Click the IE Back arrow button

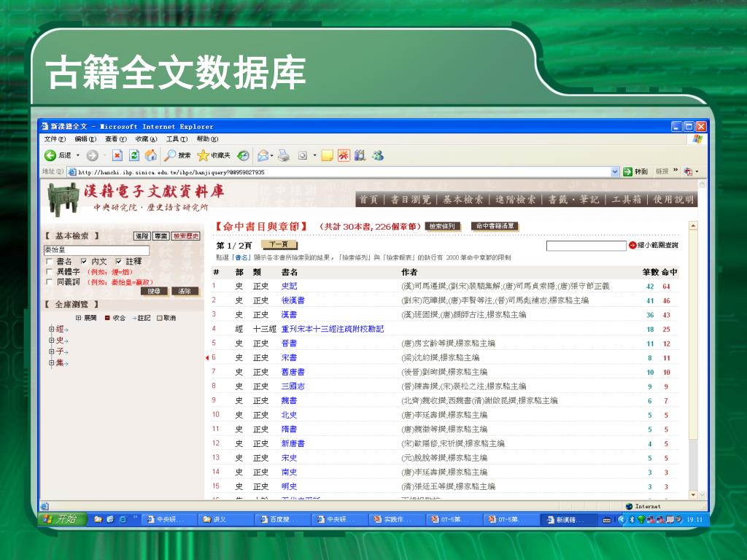[x=50, y=156]
